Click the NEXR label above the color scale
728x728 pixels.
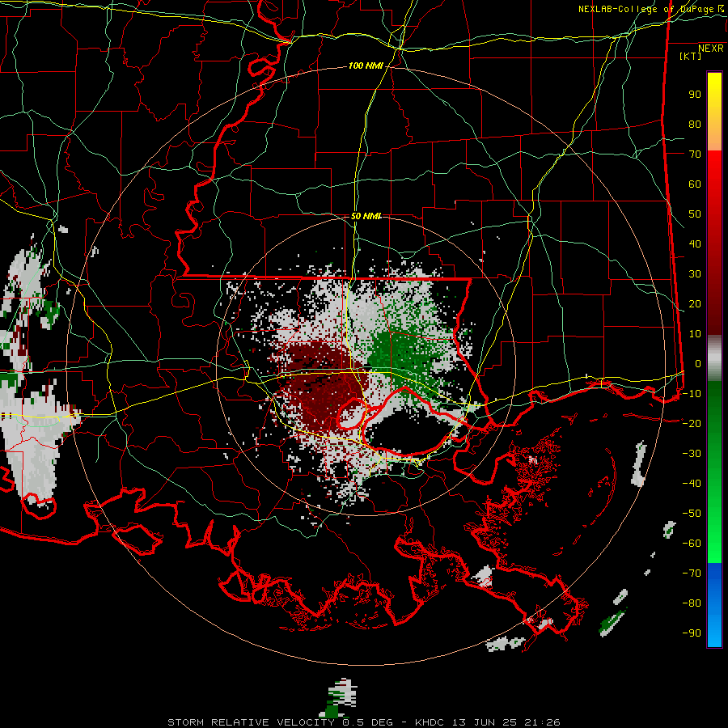pyautogui.click(x=710, y=49)
